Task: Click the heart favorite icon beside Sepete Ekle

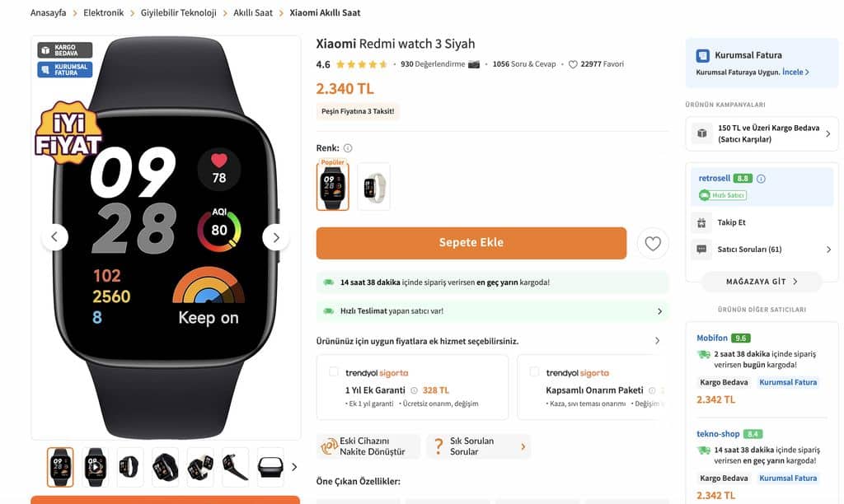Action: click(x=653, y=244)
